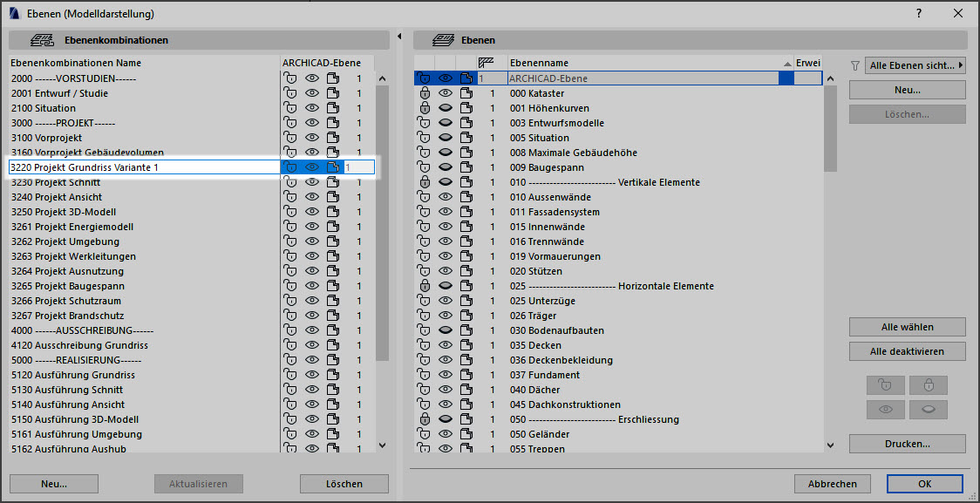
Task: Click scroll-up arrow of layers list
Action: 830,78
